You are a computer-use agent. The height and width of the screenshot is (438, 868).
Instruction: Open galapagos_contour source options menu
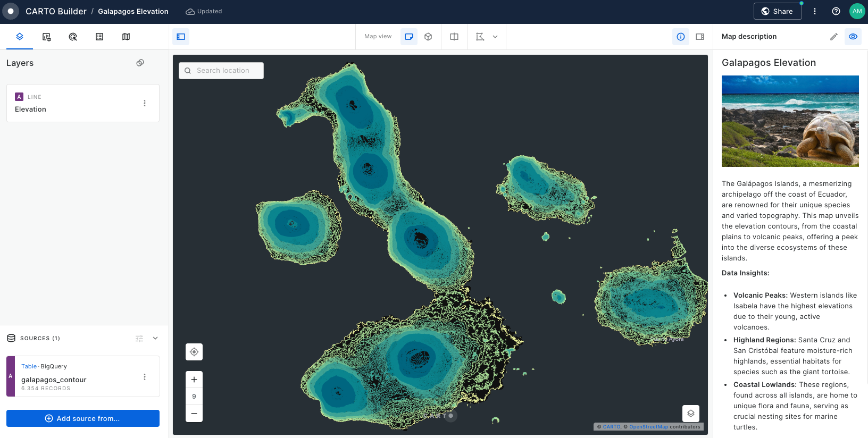[145, 377]
